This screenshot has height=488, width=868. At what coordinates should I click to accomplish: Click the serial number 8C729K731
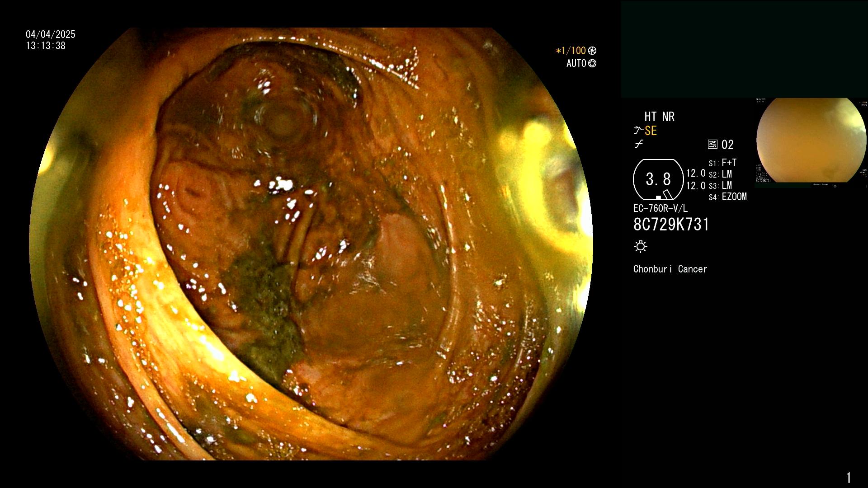click(671, 225)
